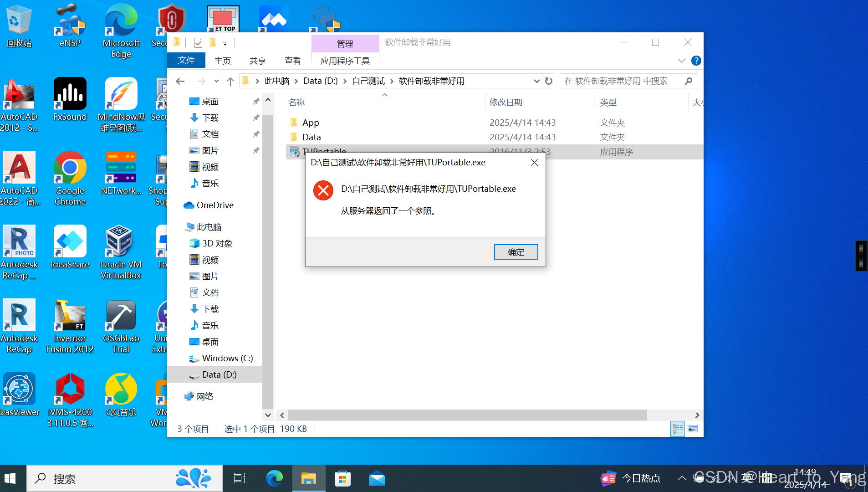Image resolution: width=868 pixels, height=492 pixels.
Task: Click the taskbar 搜索 search box
Action: [125, 478]
